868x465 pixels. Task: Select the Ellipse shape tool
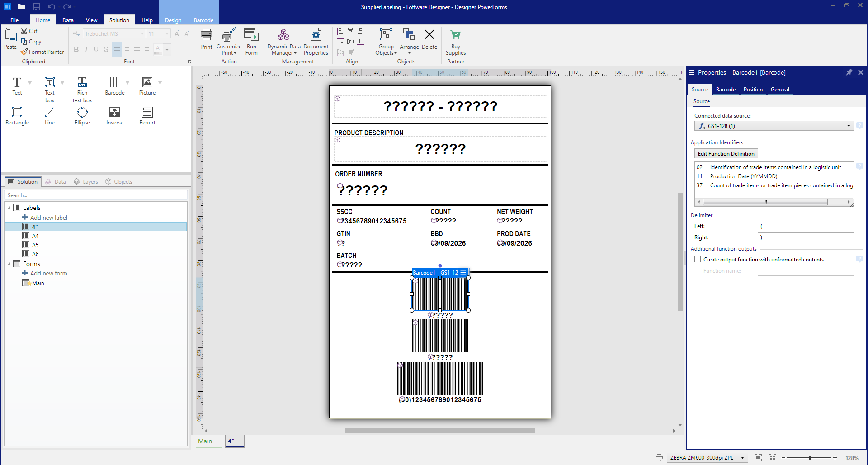pos(82,116)
